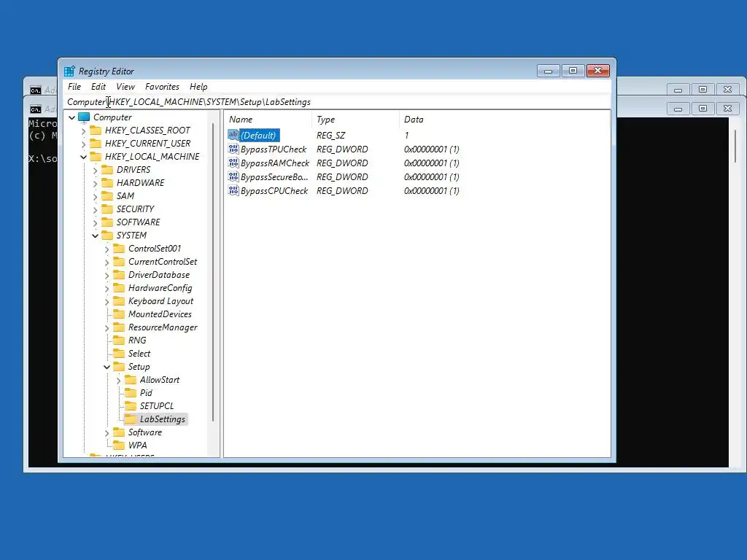Image resolution: width=747 pixels, height=560 pixels.
Task: Open the Favorites menu
Action: coord(162,87)
